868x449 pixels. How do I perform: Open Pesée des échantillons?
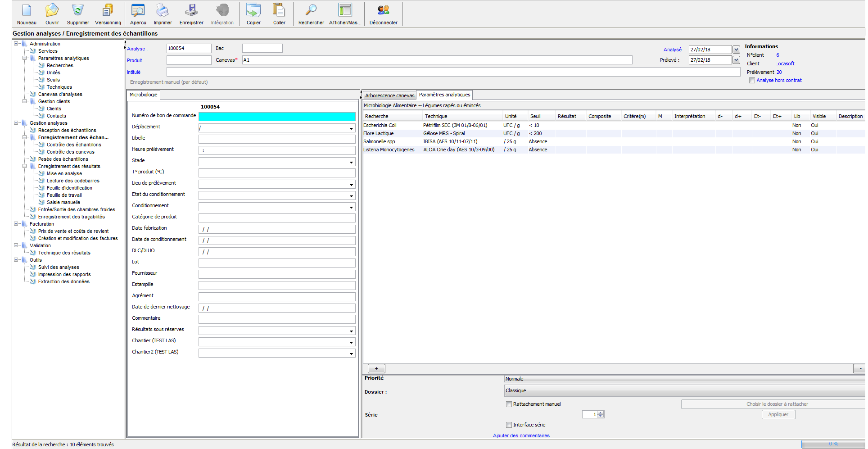click(x=63, y=159)
